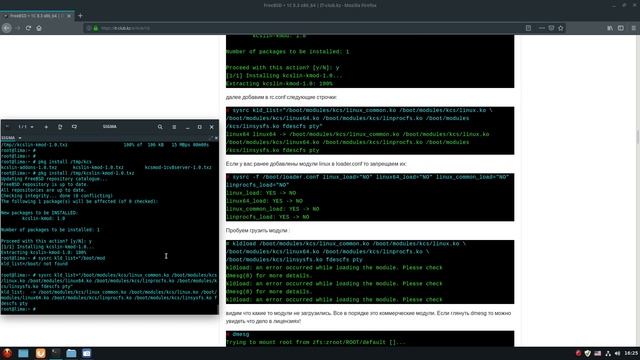Open the volume tray icon
Viewport: 640px width, 360px height.
pos(617,353)
